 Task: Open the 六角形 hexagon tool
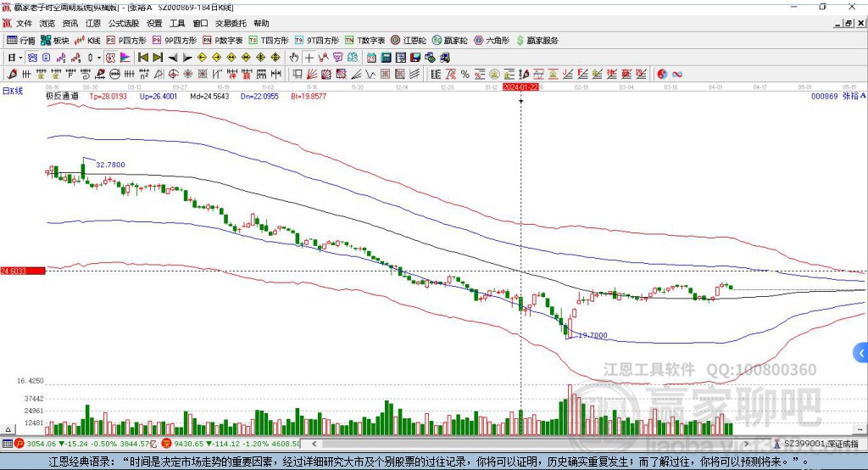click(x=492, y=41)
